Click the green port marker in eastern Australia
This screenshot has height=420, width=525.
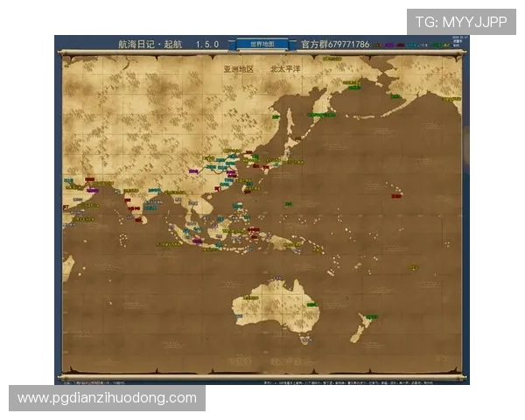tap(312, 306)
